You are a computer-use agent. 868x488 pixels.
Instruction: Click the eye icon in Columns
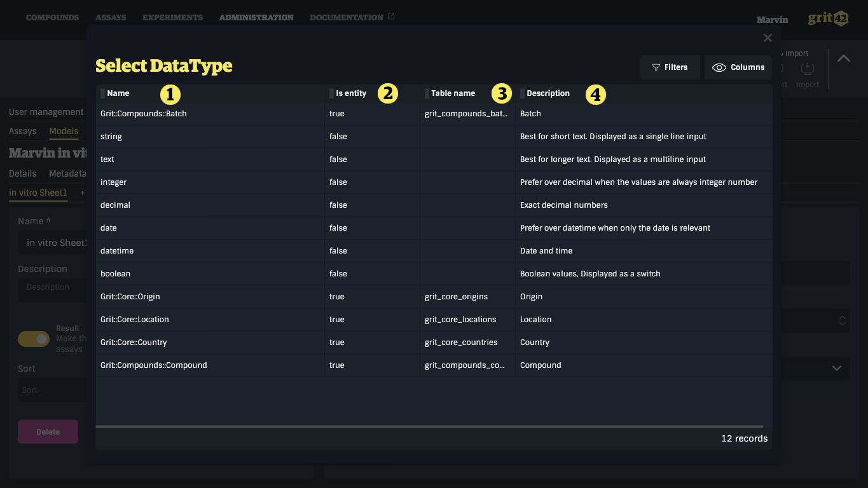point(719,67)
